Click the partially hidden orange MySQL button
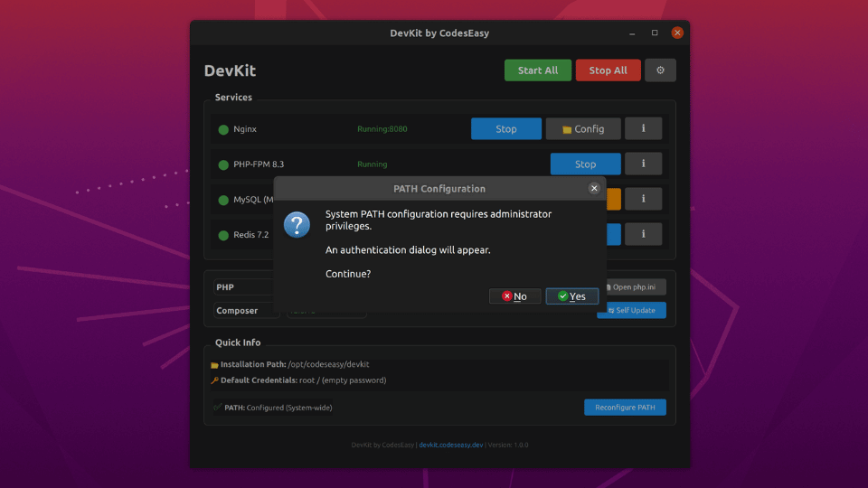Viewport: 868px width, 488px height. click(613, 199)
